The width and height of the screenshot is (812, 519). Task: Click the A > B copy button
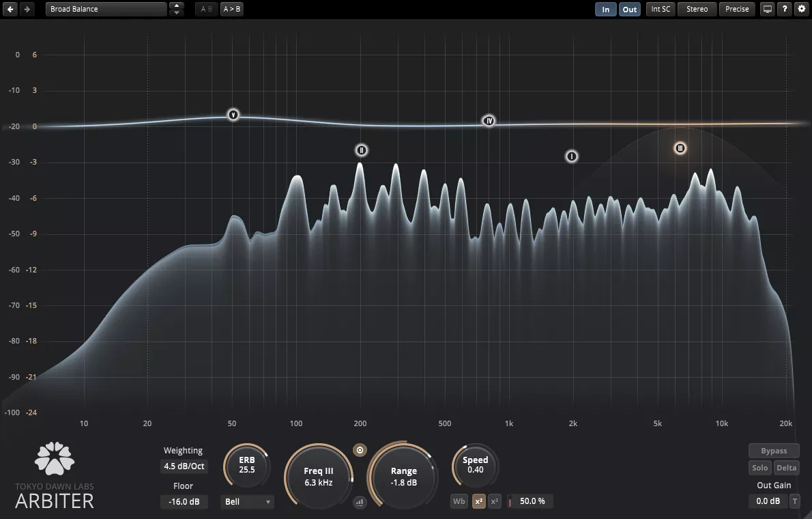tap(232, 9)
